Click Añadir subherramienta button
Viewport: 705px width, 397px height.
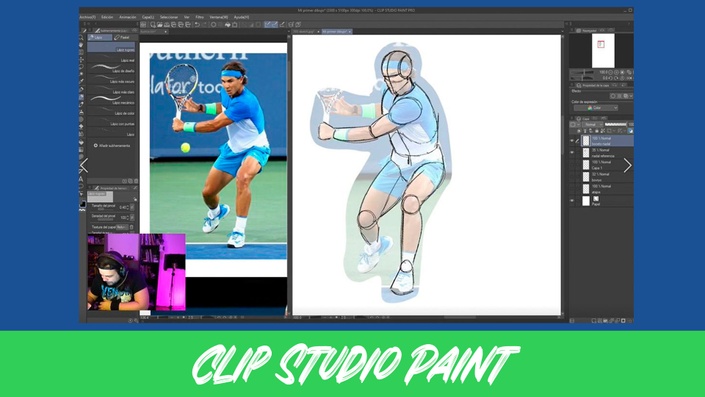click(x=112, y=146)
